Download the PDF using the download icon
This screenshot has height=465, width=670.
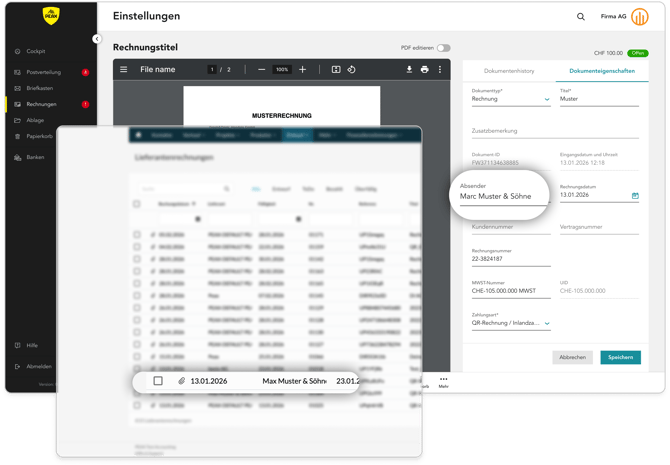coord(409,70)
